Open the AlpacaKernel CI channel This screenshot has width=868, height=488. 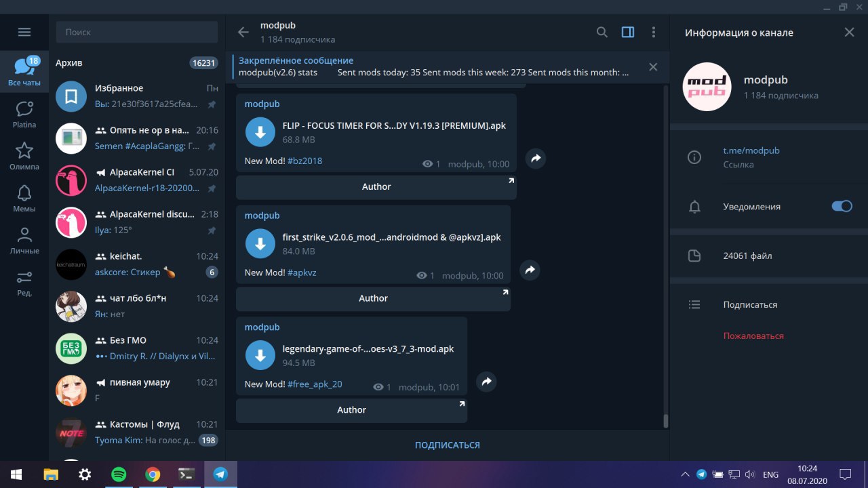(137, 180)
